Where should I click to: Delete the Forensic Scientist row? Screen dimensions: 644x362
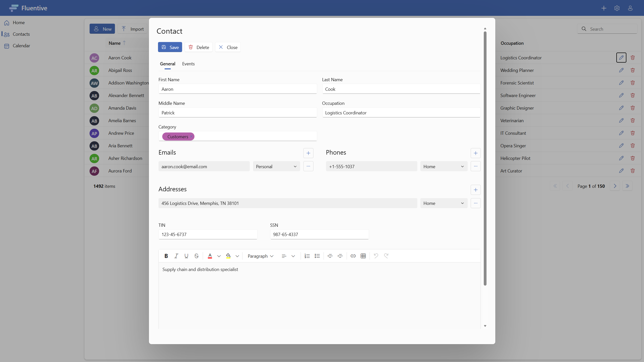[632, 83]
